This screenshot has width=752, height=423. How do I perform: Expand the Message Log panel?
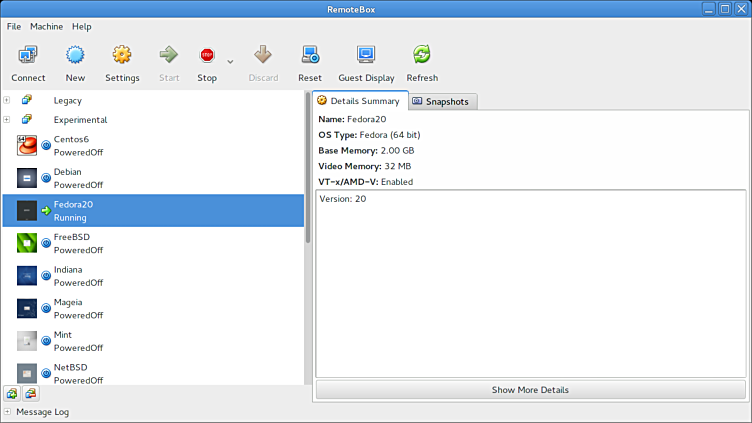7,411
